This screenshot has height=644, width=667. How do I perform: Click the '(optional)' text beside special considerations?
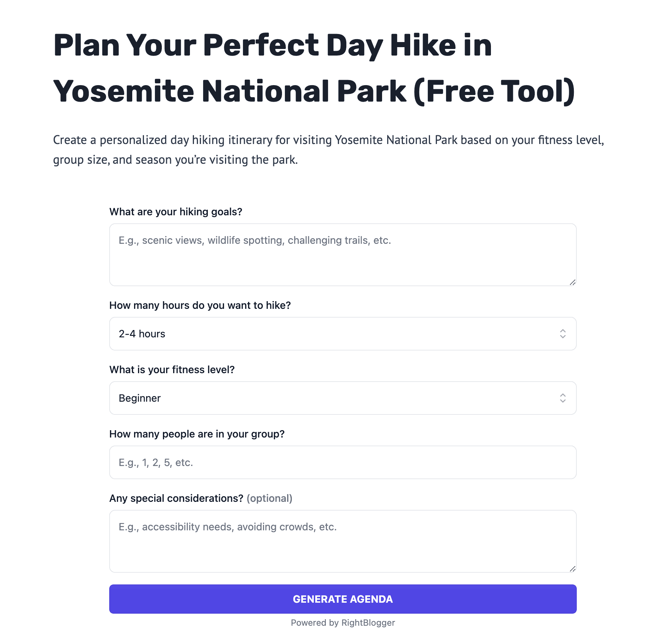(270, 498)
